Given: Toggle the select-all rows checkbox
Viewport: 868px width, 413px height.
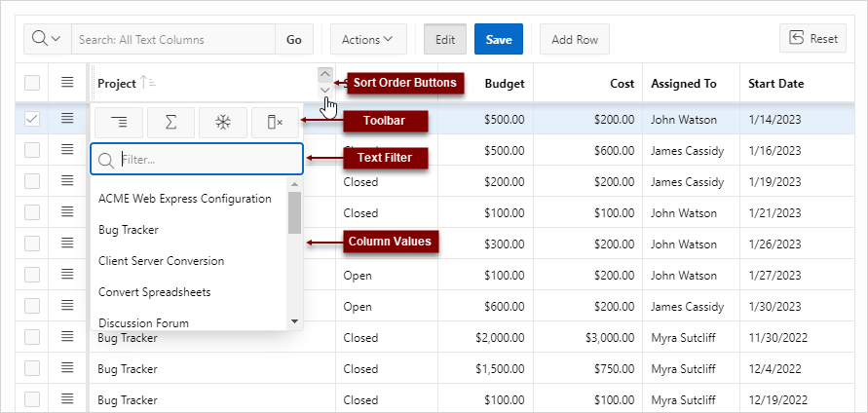Looking at the screenshot, I should coord(32,84).
